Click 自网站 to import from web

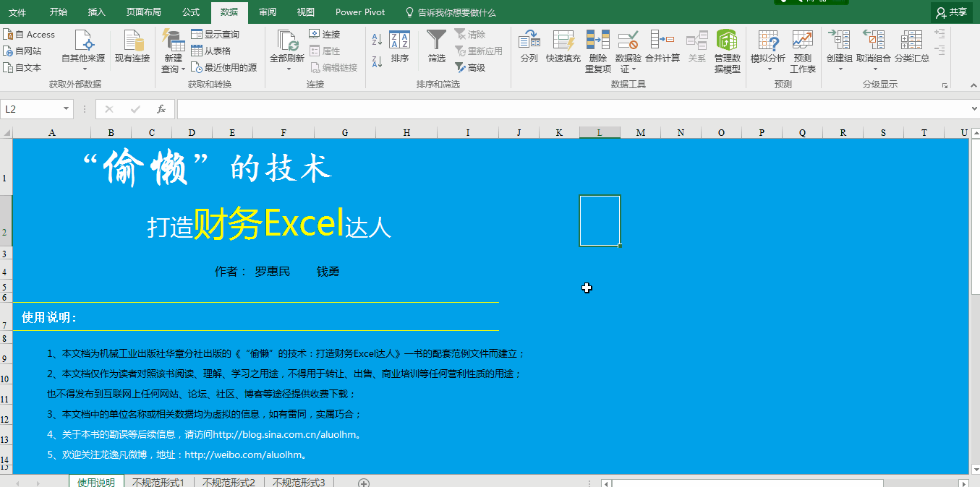click(22, 51)
